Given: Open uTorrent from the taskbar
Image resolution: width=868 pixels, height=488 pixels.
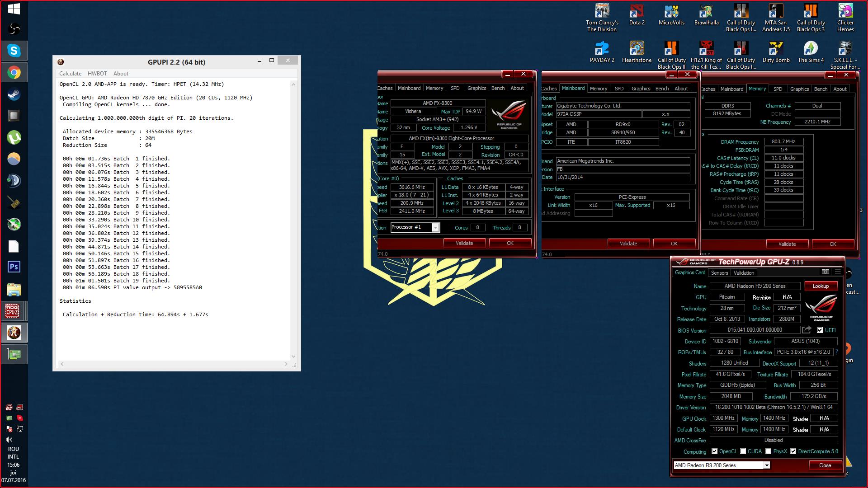Looking at the screenshot, I should pos(14,137).
